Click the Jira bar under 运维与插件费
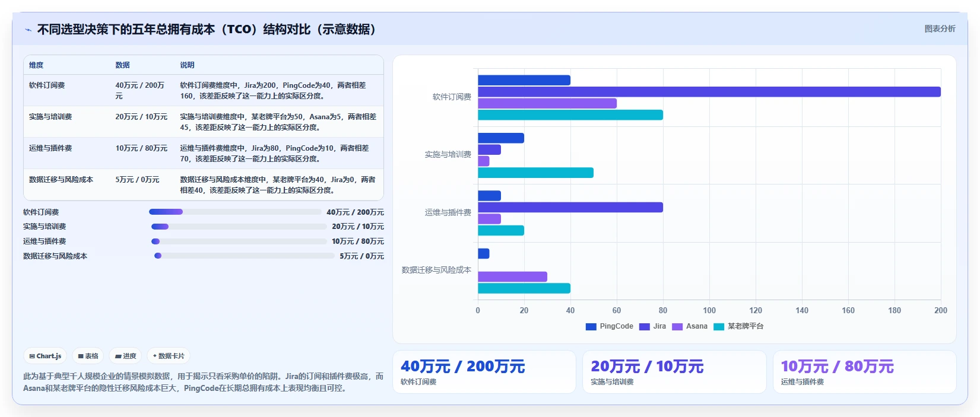This screenshot has height=417, width=980. tap(570, 208)
